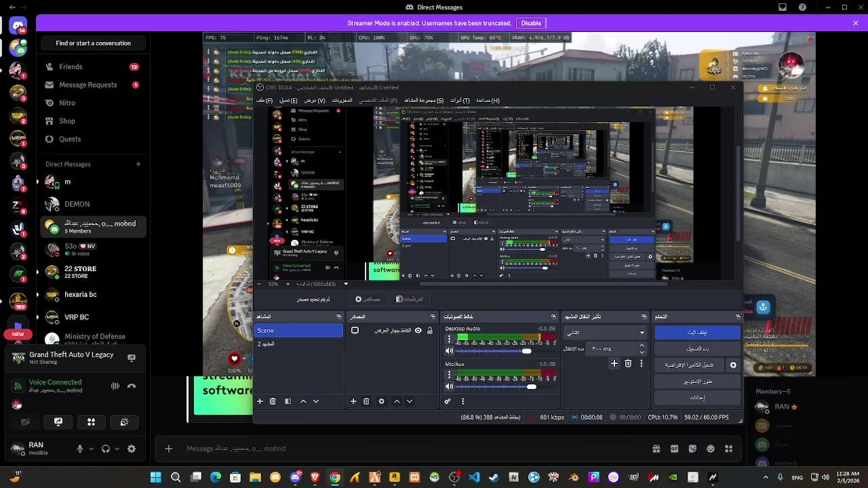Click the blue stop streaming button in OBS
Image resolution: width=868 pixels, height=488 pixels.
pyautogui.click(x=697, y=332)
